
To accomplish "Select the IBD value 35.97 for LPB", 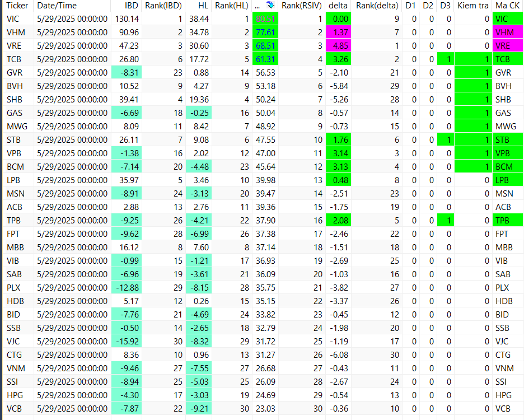I will (129, 180).
